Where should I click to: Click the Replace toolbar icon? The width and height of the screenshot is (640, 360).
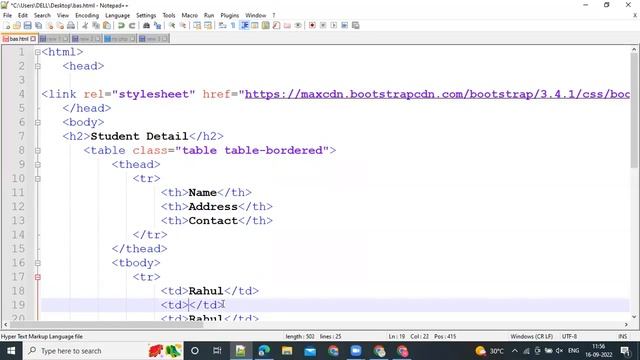157,25
